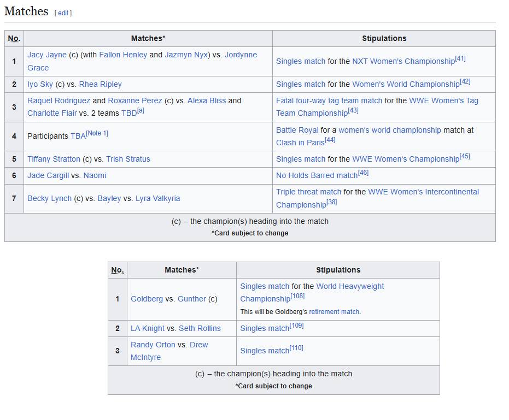The height and width of the screenshot is (420, 509).
Task: Open the Triple threat match link
Action: point(309,192)
